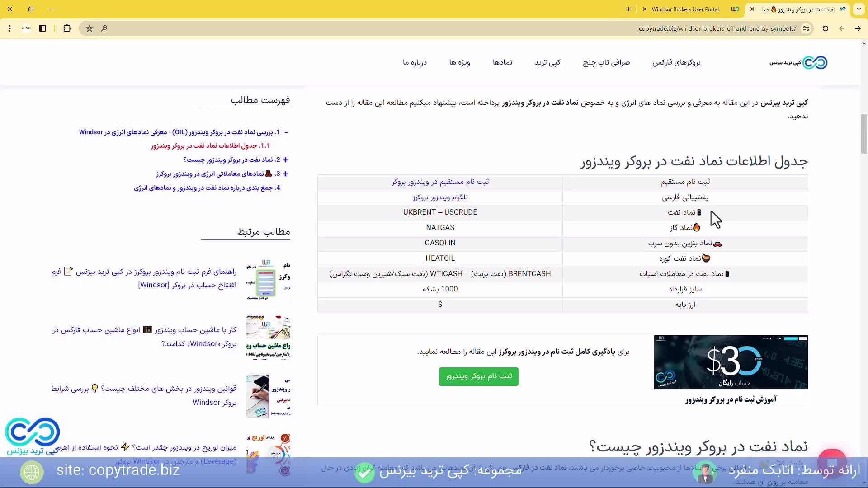Click the zoom magnifier icon in address bar
Viewport: 868px width, 488px height.
104,28
